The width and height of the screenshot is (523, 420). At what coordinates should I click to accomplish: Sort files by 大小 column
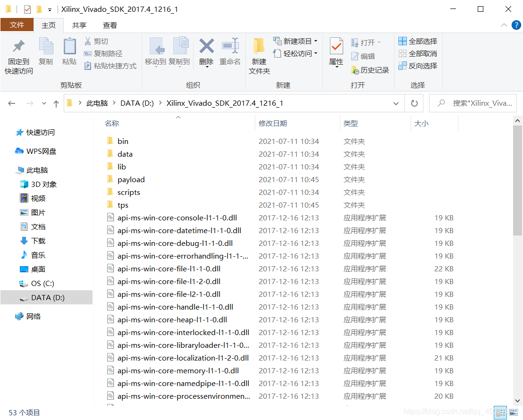(x=421, y=124)
